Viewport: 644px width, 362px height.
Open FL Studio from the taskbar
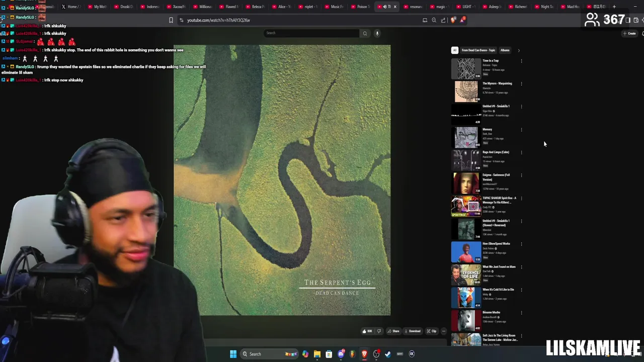click(352, 354)
